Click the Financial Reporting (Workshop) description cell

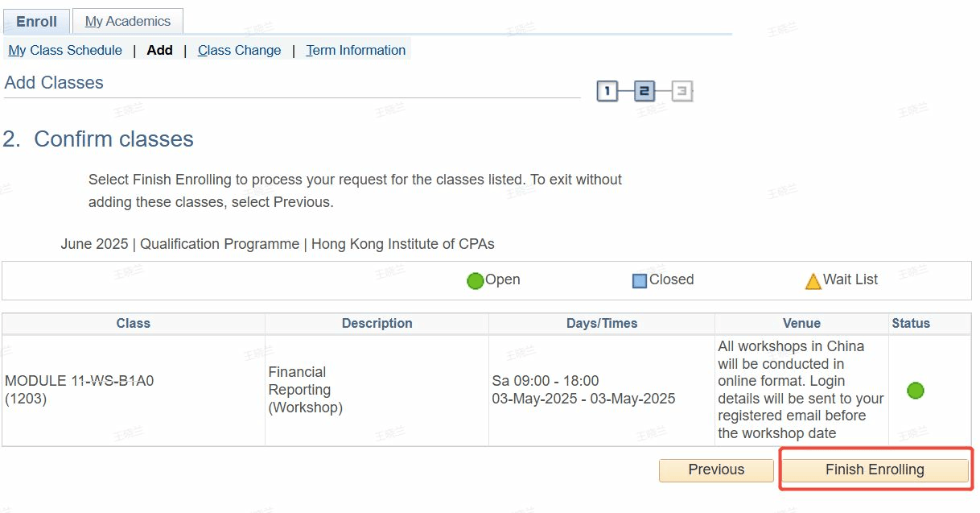click(305, 390)
